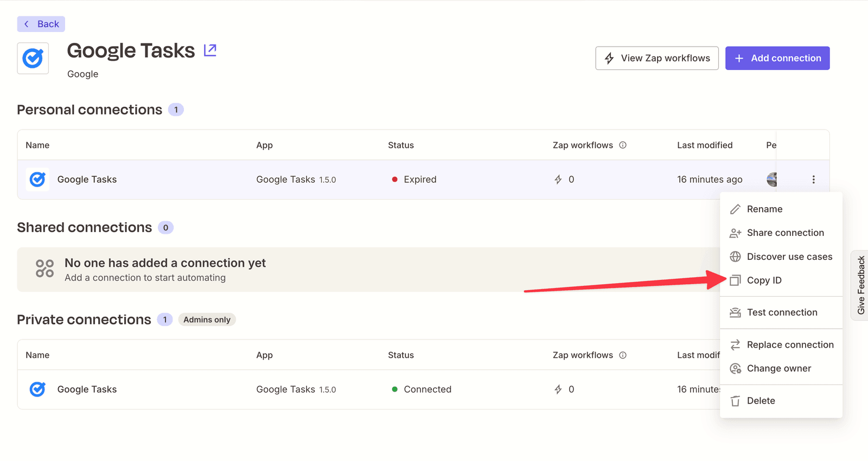868x461 pixels.
Task: Pick Discover use cases menu entry
Action: point(781,257)
